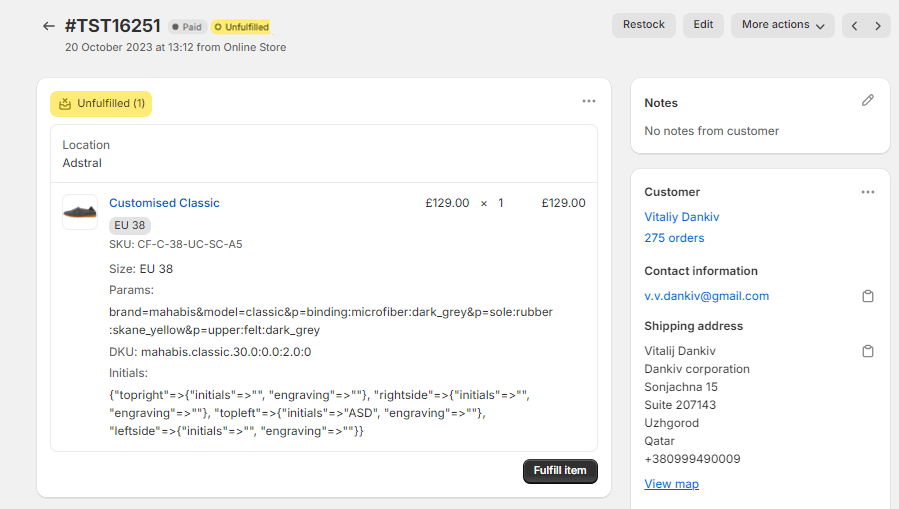Open previous order with left chevron

(x=854, y=26)
